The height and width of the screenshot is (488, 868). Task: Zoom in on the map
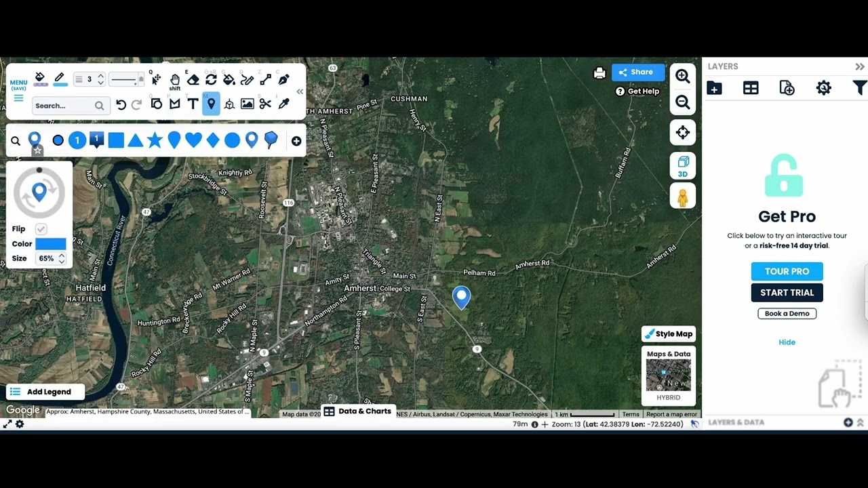[683, 77]
